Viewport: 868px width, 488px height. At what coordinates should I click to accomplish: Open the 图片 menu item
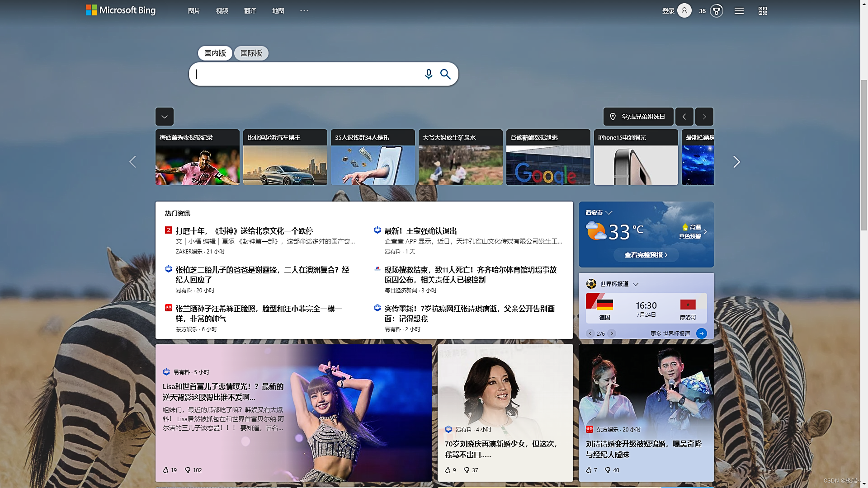tap(194, 11)
